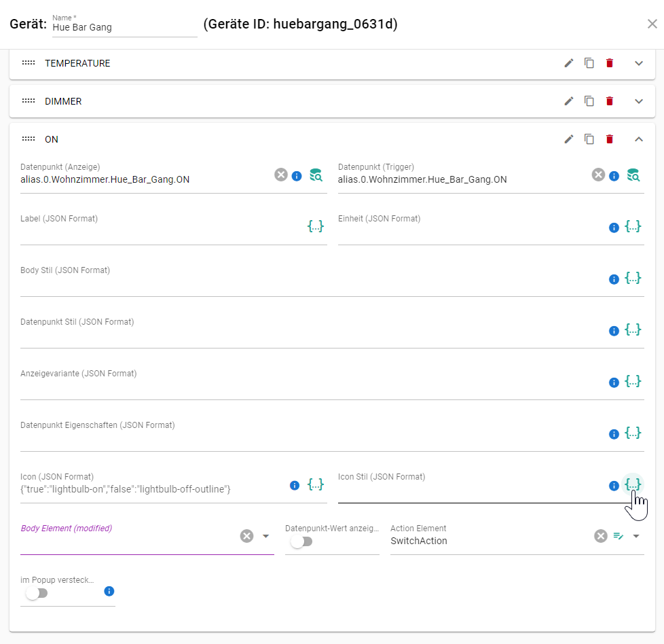Screen dimensions: 664x644
Task: Open JSON editor for Icon Stil
Action: (x=633, y=484)
